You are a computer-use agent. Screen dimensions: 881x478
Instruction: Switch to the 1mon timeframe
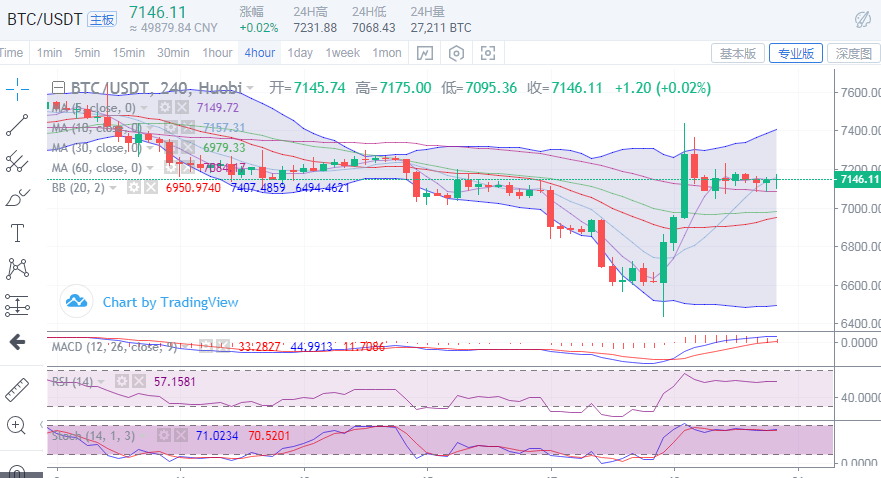pos(387,53)
